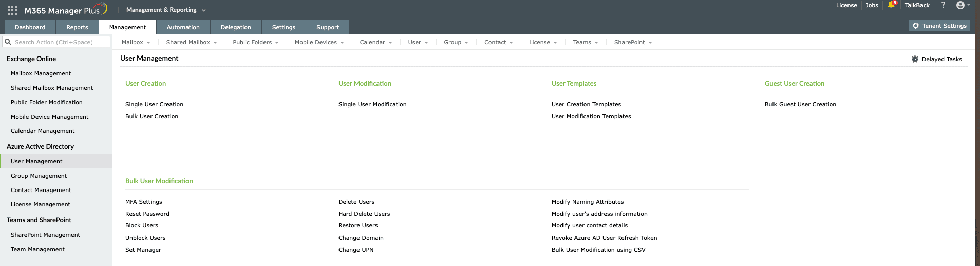The height and width of the screenshot is (266, 980).
Task: Switch to the Settings tab
Action: 284,27
